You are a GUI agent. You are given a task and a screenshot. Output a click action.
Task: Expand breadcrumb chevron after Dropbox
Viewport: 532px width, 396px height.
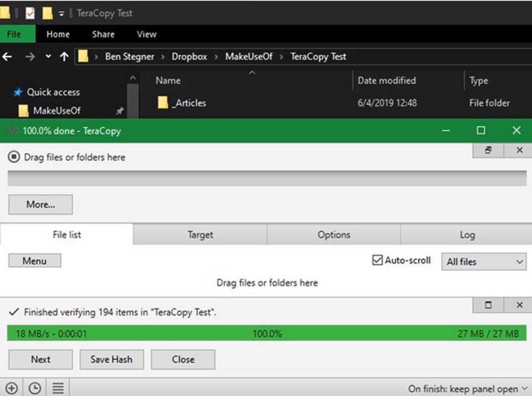(x=216, y=57)
